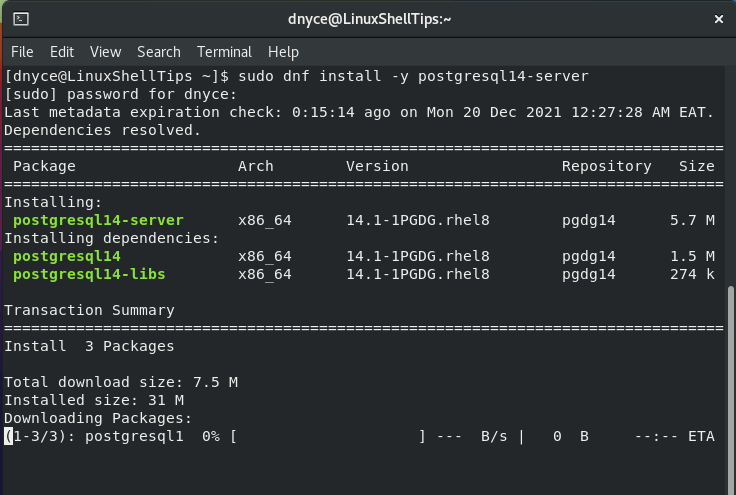Click the '0%' download percentage
This screenshot has width=736, height=495.
click(211, 436)
